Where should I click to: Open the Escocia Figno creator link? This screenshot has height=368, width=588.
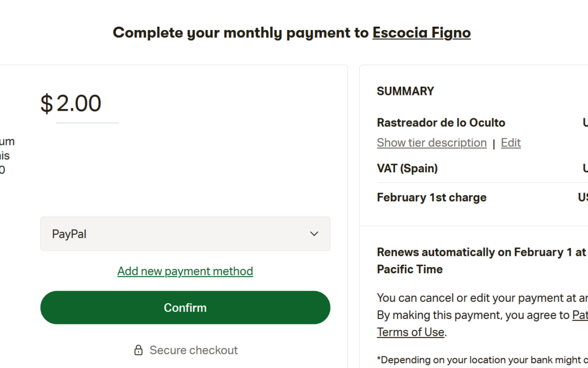click(421, 33)
